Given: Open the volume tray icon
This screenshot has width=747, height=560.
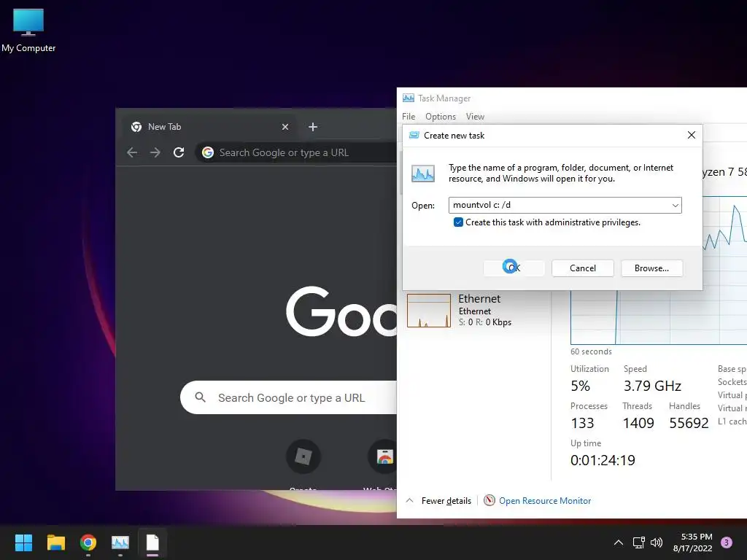Looking at the screenshot, I should click(657, 542).
